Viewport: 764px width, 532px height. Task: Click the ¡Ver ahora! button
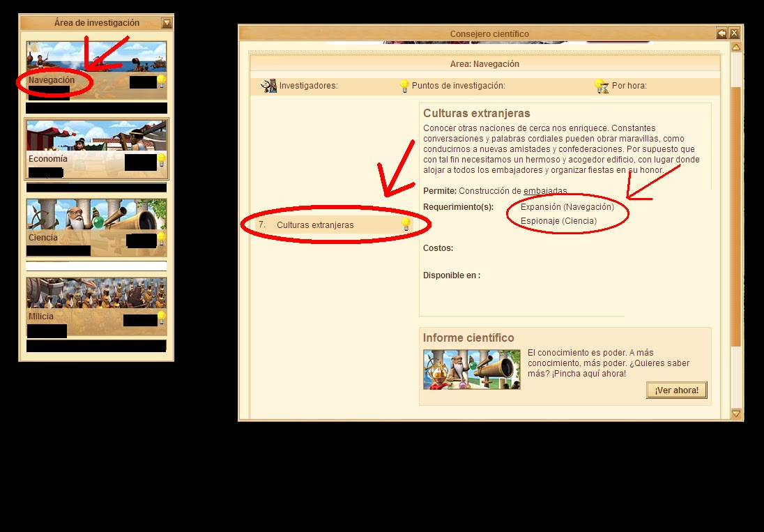pyautogui.click(x=676, y=390)
